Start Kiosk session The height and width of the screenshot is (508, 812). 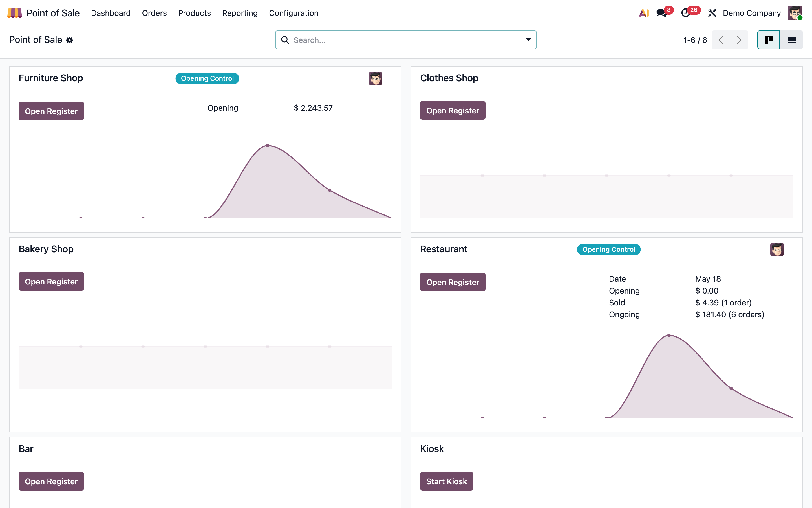(x=447, y=481)
